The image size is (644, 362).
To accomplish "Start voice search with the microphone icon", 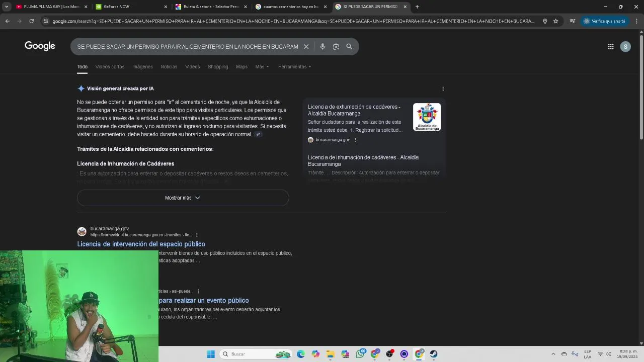I will click(323, 47).
